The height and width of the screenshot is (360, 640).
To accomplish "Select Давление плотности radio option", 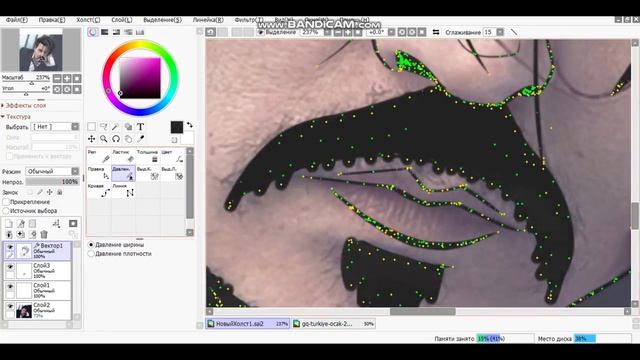I will pyautogui.click(x=91, y=253).
